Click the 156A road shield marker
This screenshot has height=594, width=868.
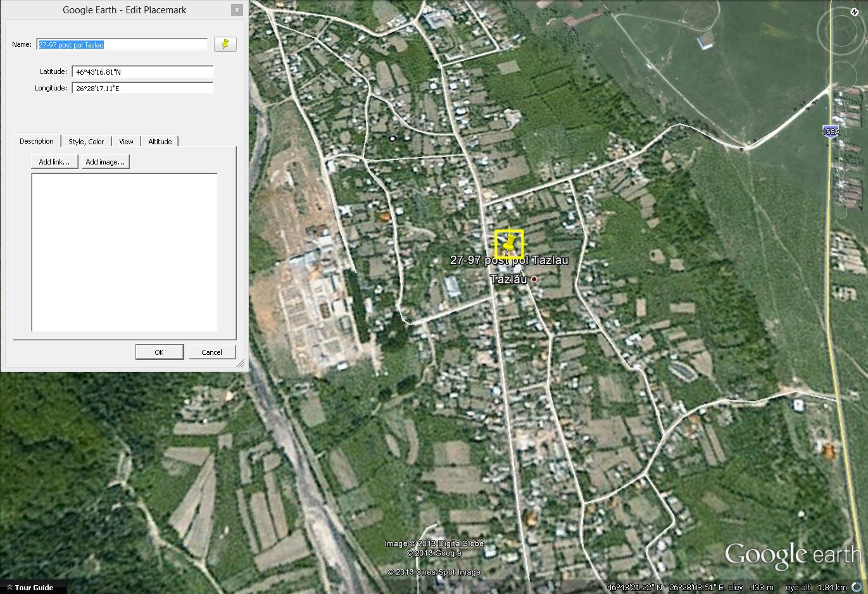831,132
